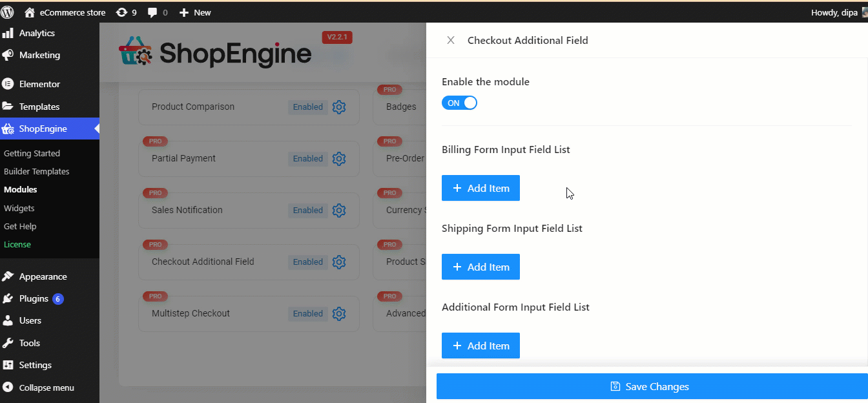The image size is (868, 403).
Task: Open Checkout Additional Field settings gear
Action: 339,262
